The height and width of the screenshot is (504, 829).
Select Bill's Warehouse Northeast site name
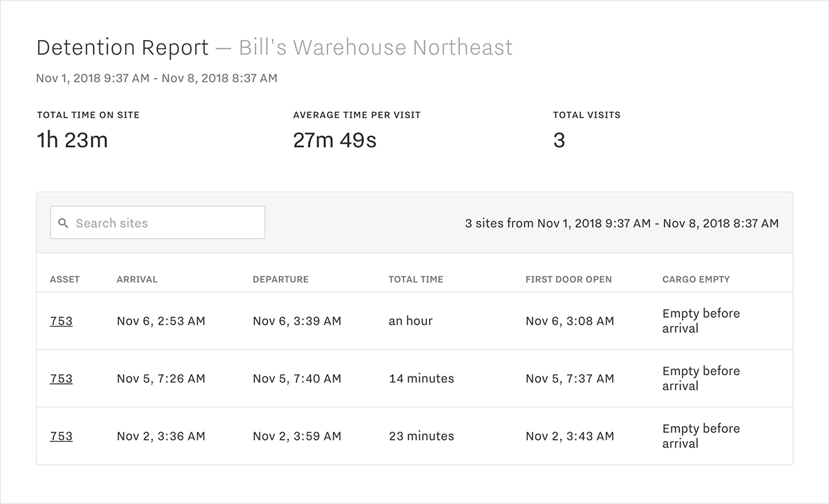point(375,48)
